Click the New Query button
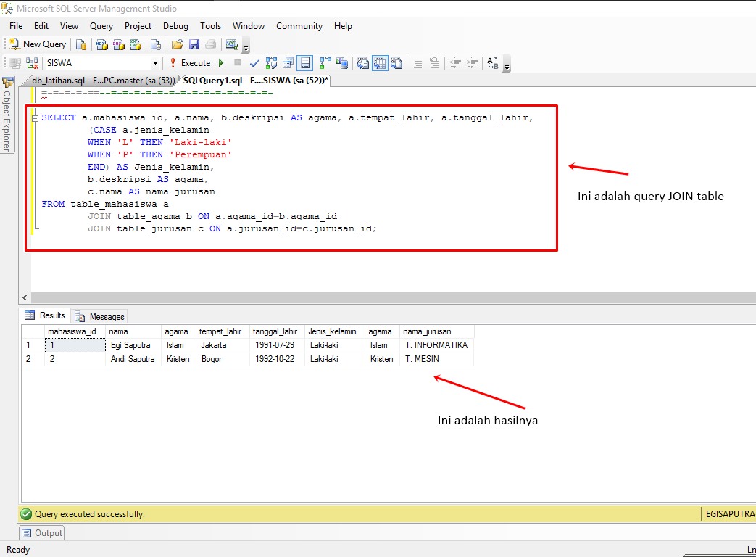Screen dimensions: 756x557 [36, 44]
